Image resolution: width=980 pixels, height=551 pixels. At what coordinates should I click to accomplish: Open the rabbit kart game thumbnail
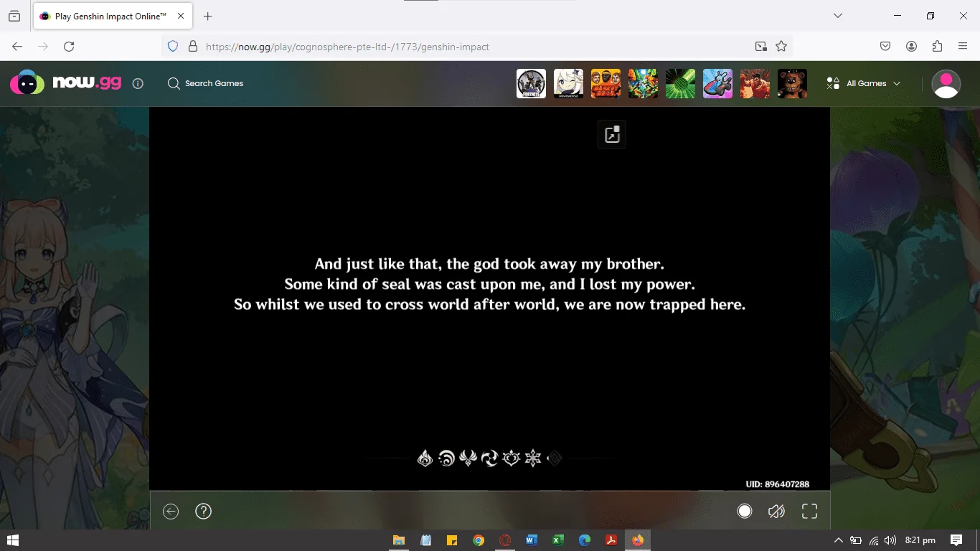[717, 83]
